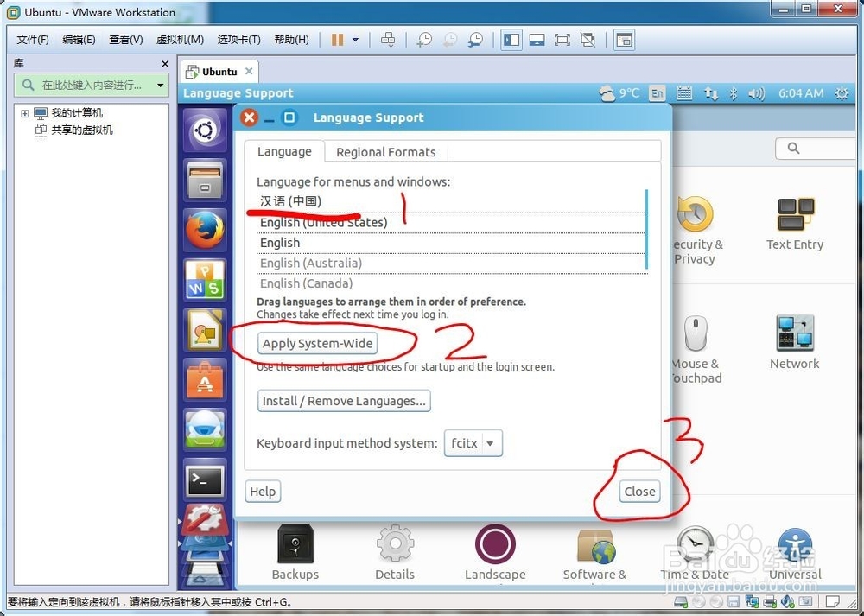The image size is (864, 616).
Task: Click the Ubuntu Dash home launcher icon
Action: [205, 130]
